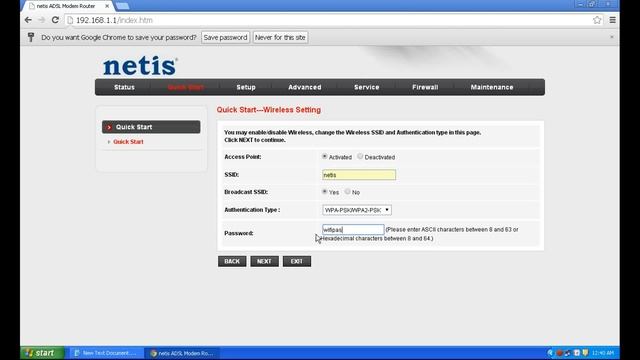The width and height of the screenshot is (640, 360).
Task: Open the Service menu
Action: click(367, 87)
